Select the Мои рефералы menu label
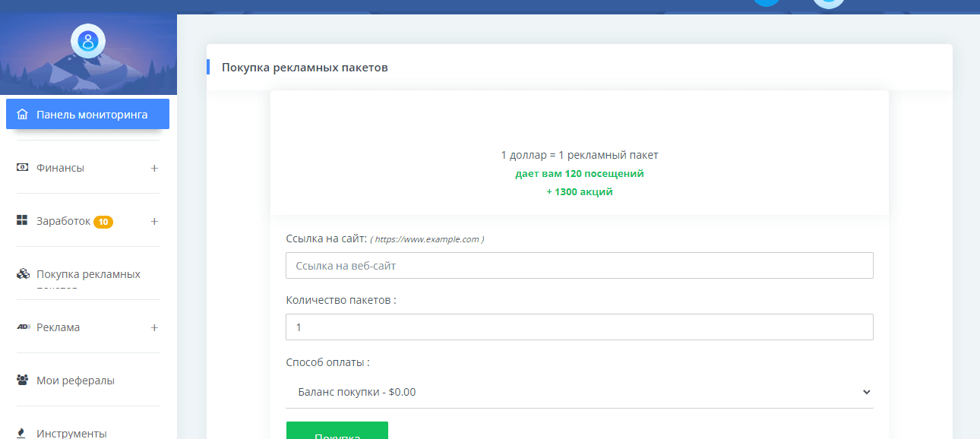This screenshot has height=439, width=980. (75, 381)
